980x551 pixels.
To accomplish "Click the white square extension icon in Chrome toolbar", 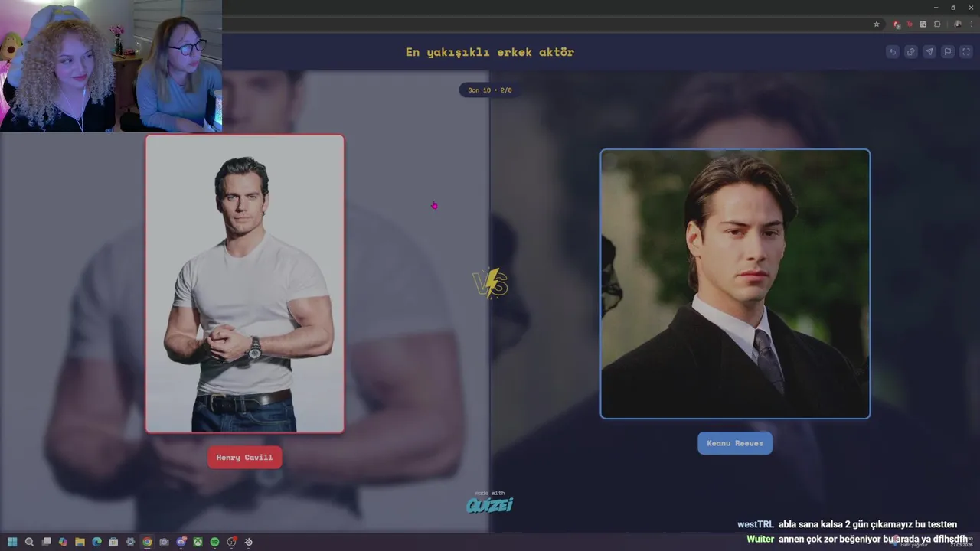I will click(923, 24).
